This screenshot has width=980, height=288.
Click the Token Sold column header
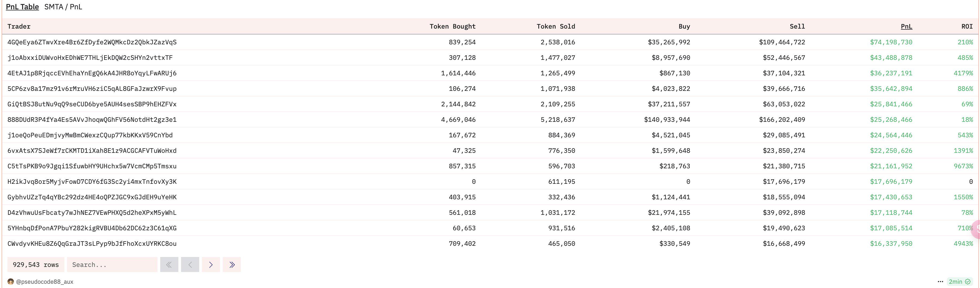pos(555,26)
